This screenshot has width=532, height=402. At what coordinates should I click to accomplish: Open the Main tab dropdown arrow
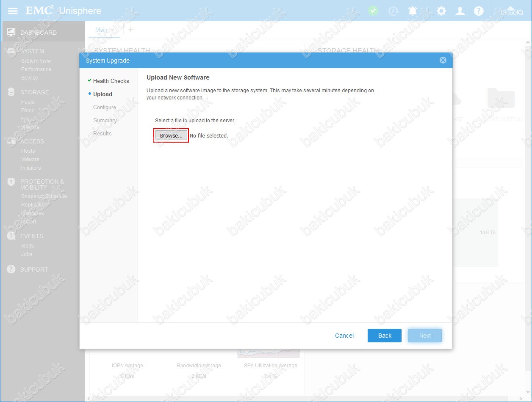[112, 30]
